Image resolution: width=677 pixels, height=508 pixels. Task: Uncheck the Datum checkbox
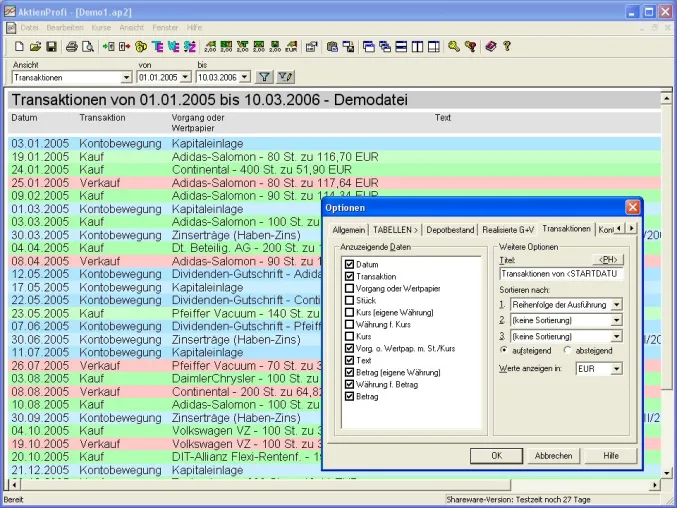349,264
